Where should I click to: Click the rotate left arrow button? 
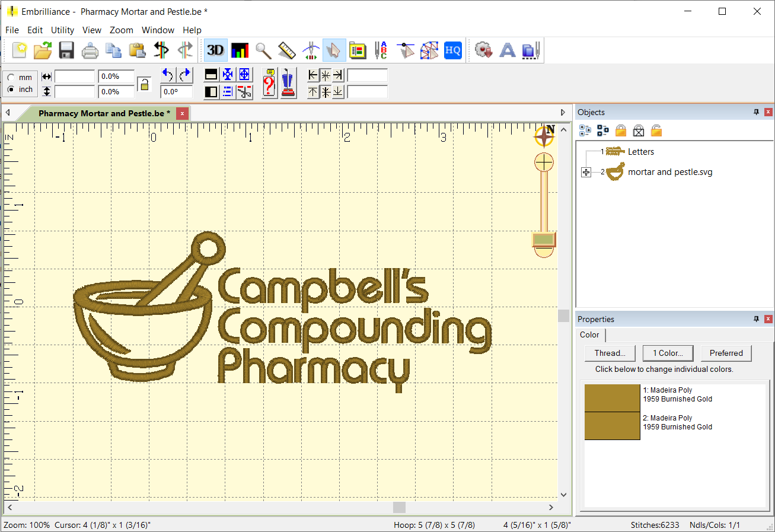tap(168, 75)
